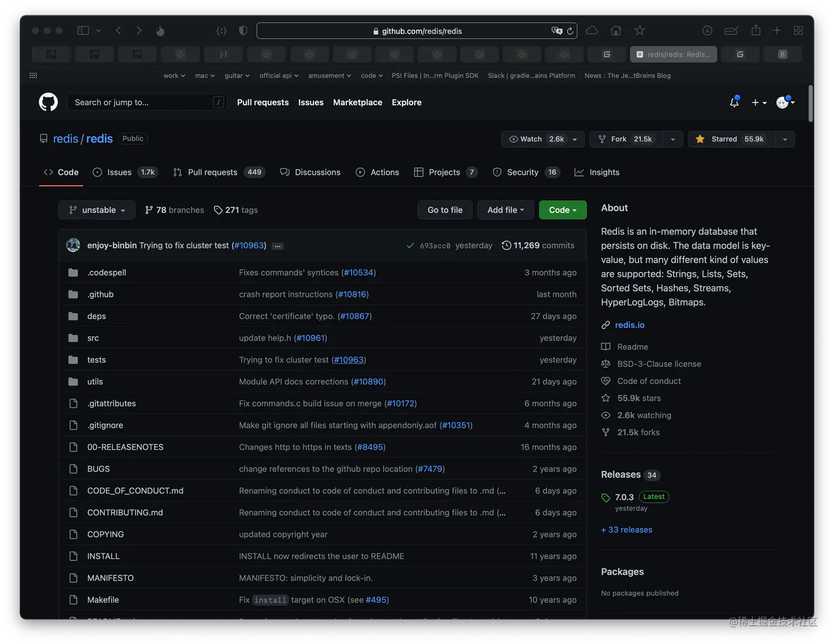Fork the repository with Fork button
The height and width of the screenshot is (644, 834).
click(x=627, y=139)
